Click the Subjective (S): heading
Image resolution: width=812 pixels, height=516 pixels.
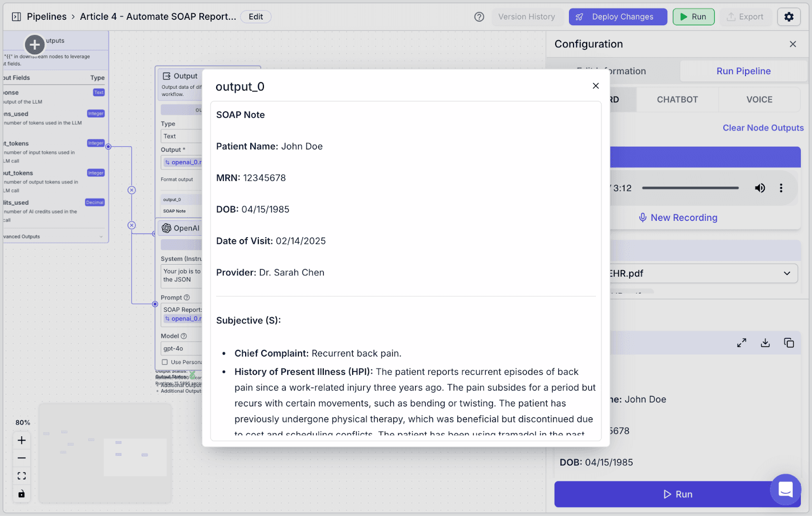[x=248, y=320]
